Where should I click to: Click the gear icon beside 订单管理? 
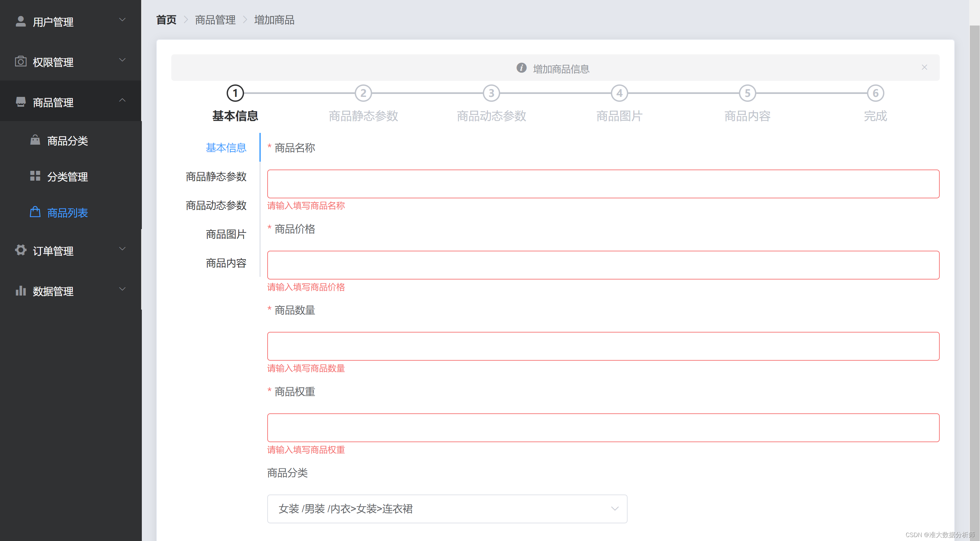[21, 250]
